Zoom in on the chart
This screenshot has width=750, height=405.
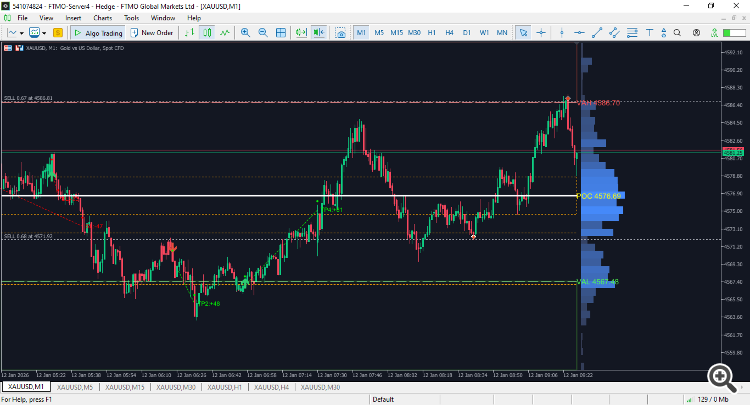tap(245, 33)
